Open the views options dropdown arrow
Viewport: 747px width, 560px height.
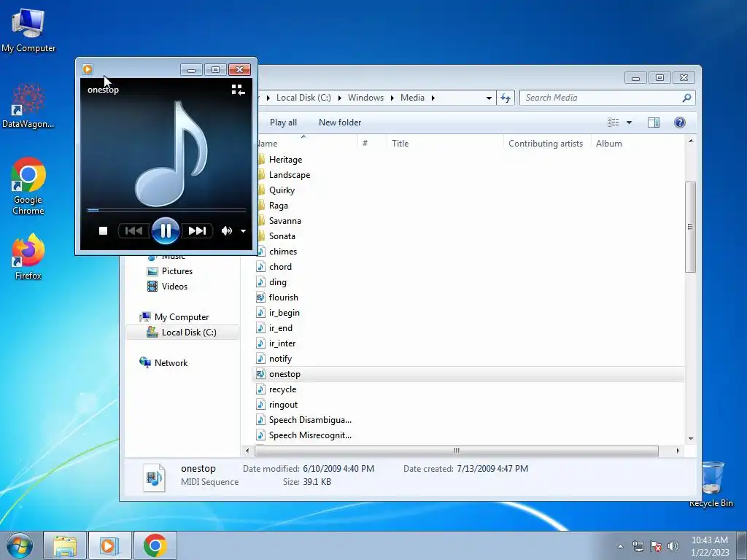pyautogui.click(x=629, y=122)
